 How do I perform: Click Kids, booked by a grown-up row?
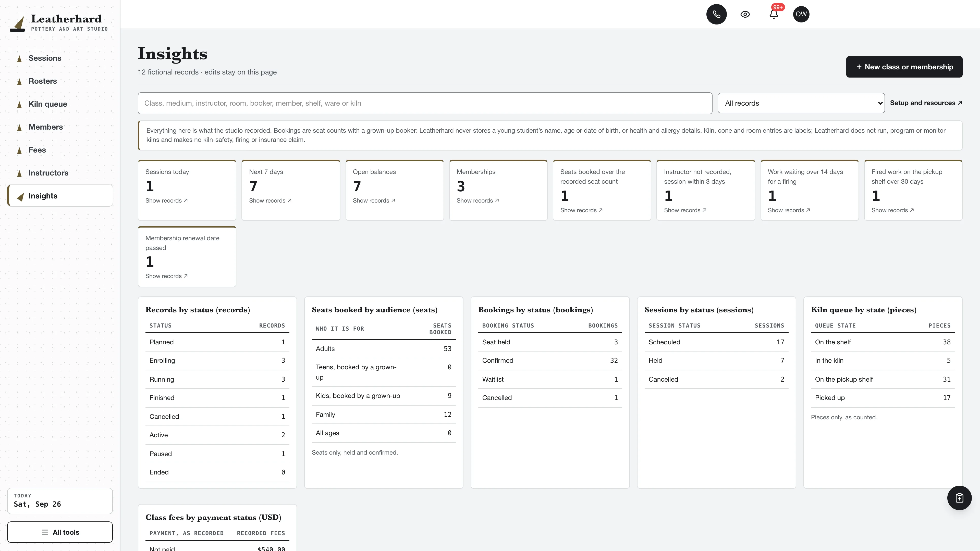point(384,396)
